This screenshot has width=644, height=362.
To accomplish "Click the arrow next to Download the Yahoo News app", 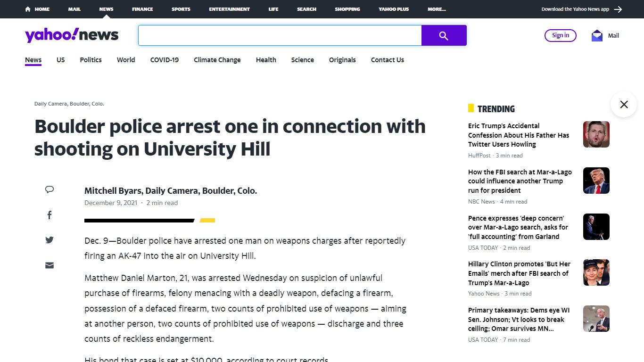I will click(618, 9).
